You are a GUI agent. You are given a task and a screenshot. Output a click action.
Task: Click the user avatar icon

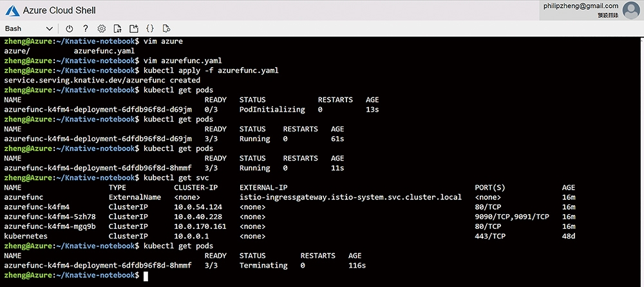[x=631, y=10]
